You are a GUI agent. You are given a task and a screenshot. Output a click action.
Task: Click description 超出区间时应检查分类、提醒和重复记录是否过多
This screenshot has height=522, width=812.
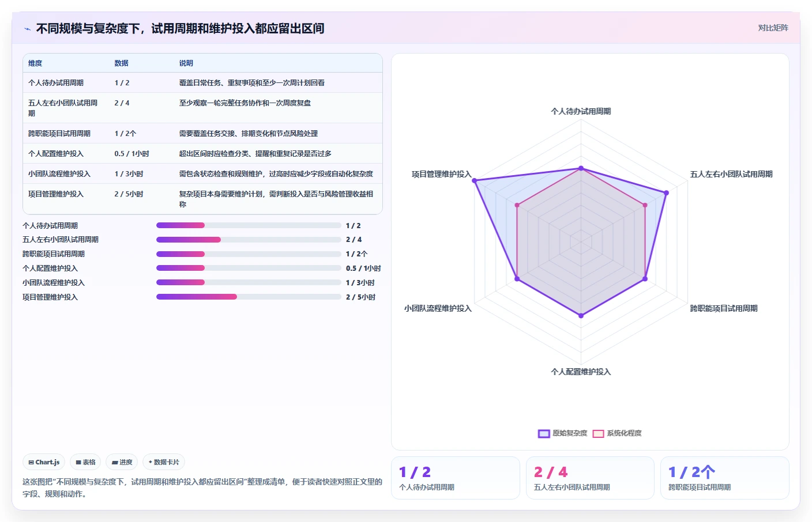(x=255, y=154)
